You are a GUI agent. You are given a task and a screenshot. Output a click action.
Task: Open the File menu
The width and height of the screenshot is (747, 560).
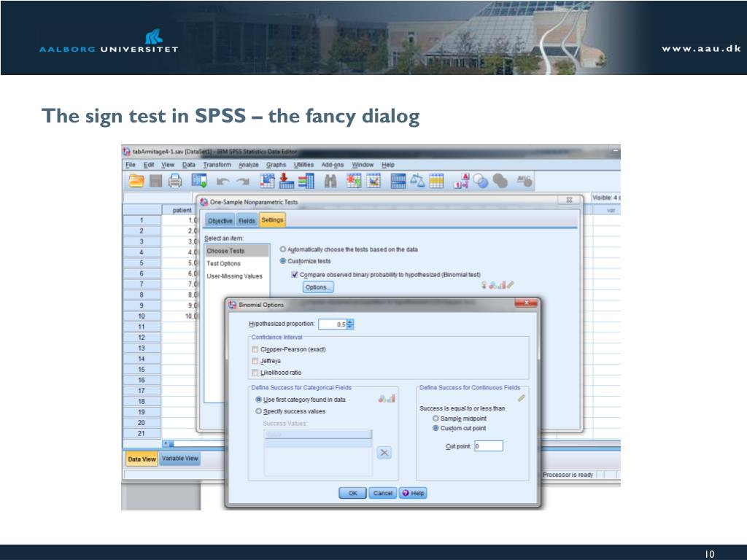[131, 165]
